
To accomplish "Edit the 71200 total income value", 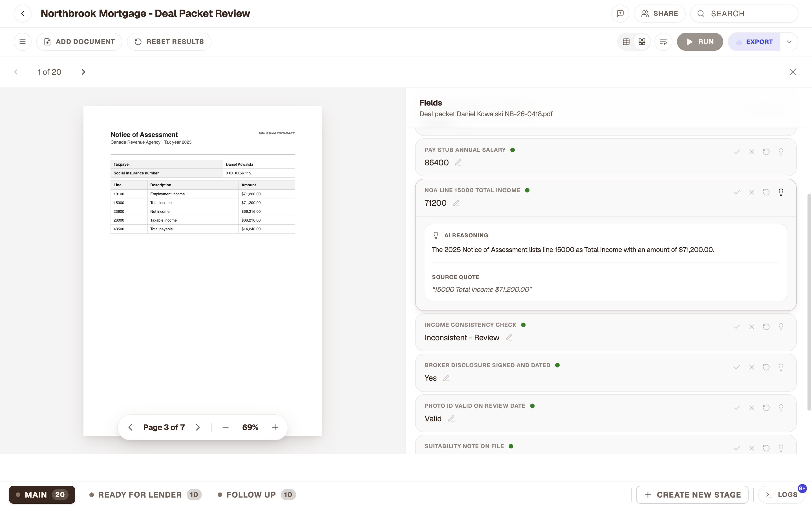I will pyautogui.click(x=456, y=203).
